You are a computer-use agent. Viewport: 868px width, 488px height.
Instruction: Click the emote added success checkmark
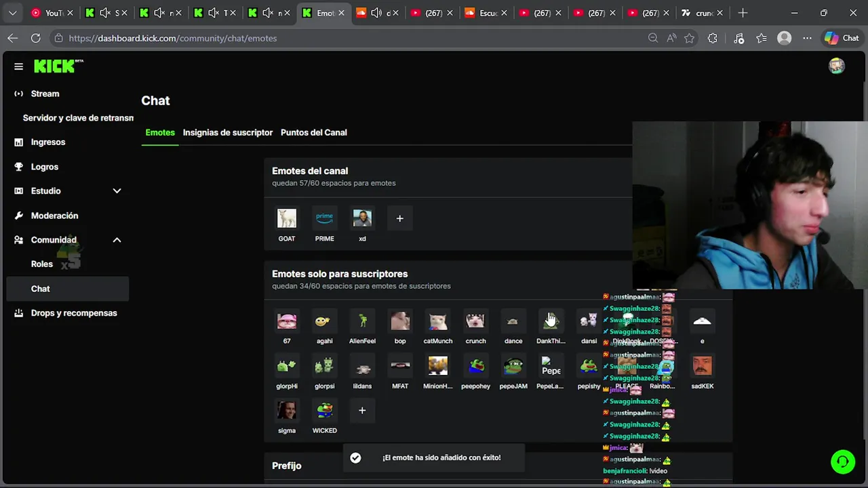pyautogui.click(x=355, y=458)
